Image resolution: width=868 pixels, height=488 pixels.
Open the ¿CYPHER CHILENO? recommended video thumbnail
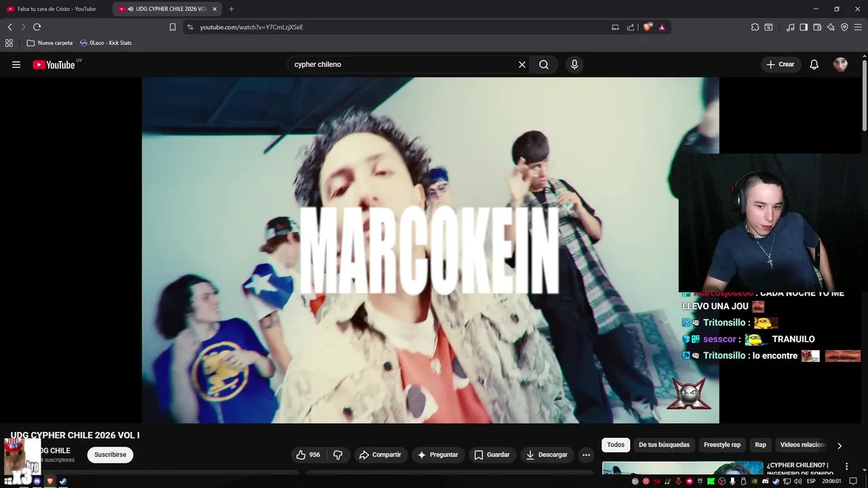[x=682, y=468]
